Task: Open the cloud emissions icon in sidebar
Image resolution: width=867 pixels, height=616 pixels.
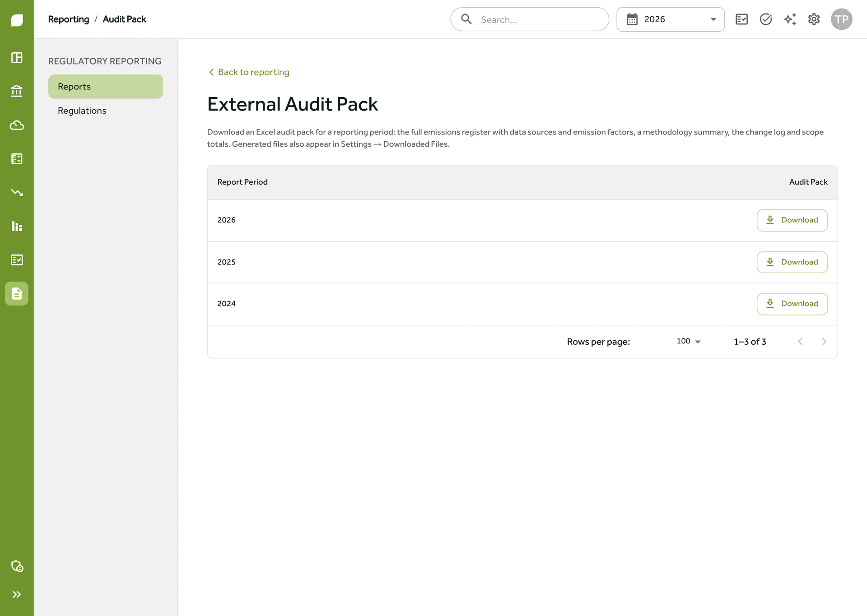Action: (17, 125)
